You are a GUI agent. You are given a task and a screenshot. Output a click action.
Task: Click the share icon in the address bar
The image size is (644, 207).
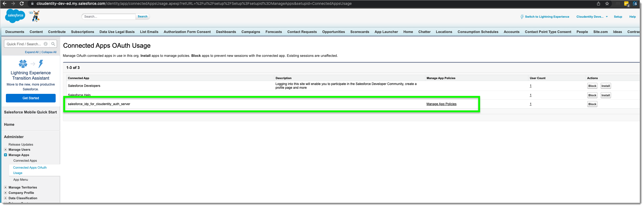599,3
